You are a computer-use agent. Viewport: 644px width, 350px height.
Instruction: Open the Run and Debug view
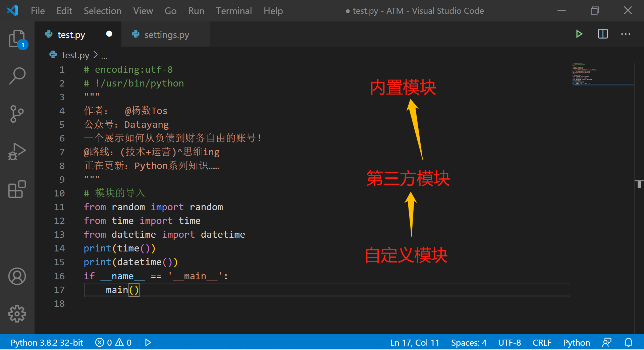[x=17, y=152]
